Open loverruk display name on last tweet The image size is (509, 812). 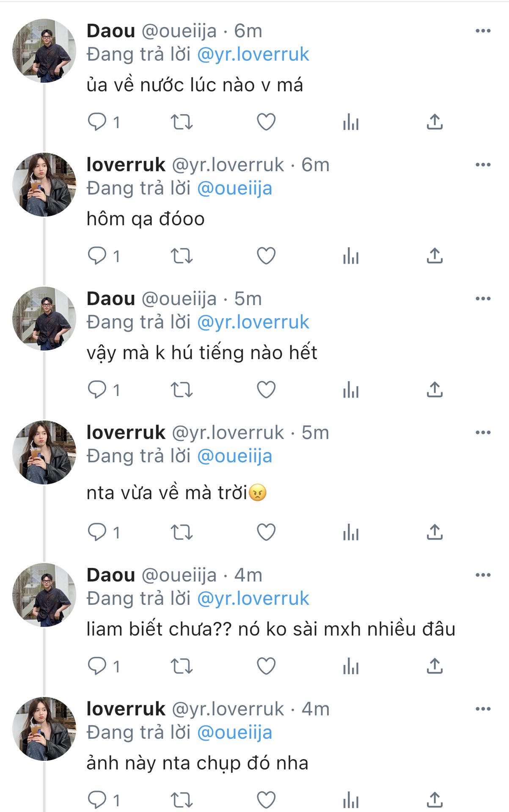pyautogui.click(x=126, y=709)
